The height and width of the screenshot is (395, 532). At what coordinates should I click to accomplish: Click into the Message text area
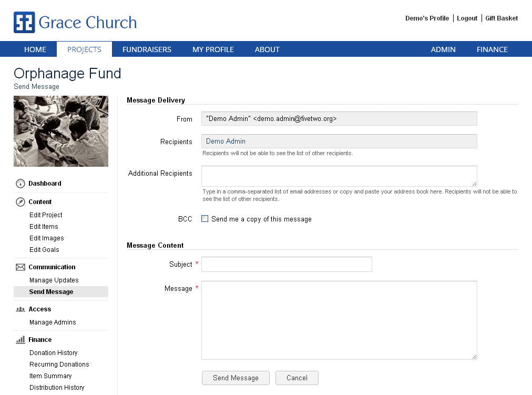coord(339,320)
